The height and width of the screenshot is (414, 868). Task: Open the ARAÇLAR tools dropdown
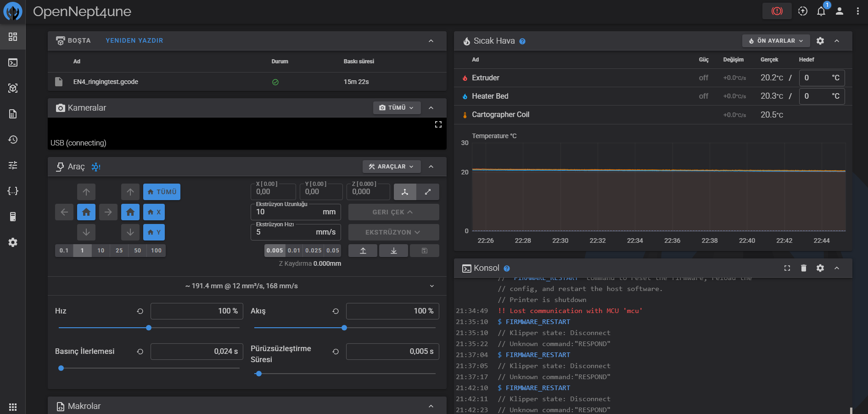(391, 167)
